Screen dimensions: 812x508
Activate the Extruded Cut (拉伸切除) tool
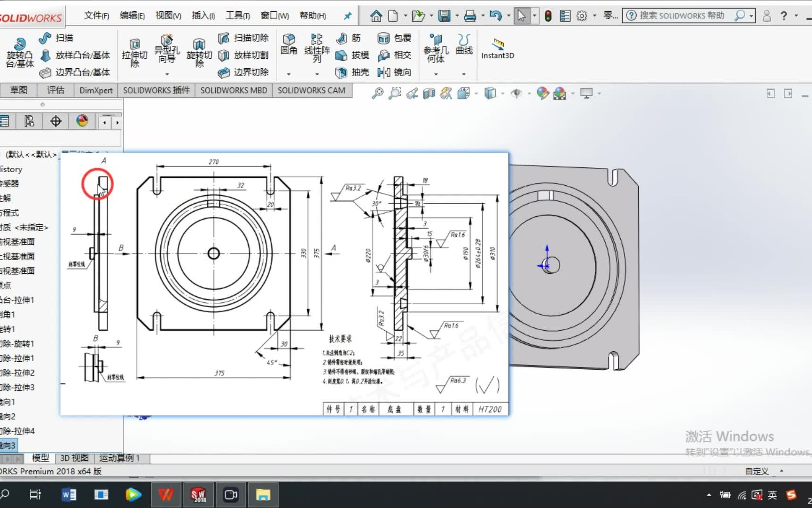pos(134,53)
